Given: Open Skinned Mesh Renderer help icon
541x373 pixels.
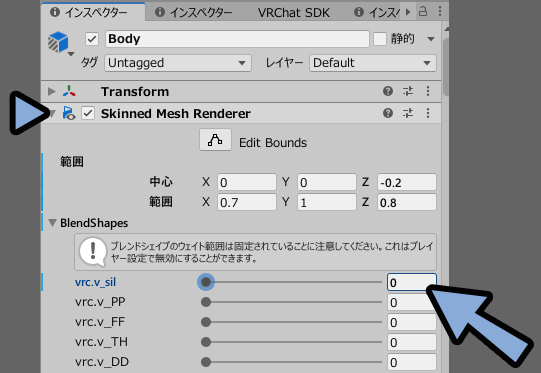Looking at the screenshot, I should pos(388,113).
